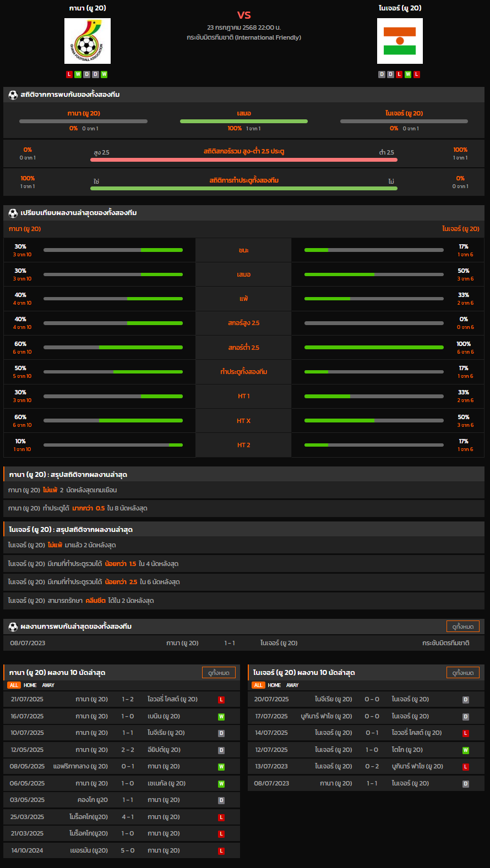490x868 pixels.
Task: Click the 08/07/2023 head-to-head 1 - 1 result row
Action: [244, 643]
